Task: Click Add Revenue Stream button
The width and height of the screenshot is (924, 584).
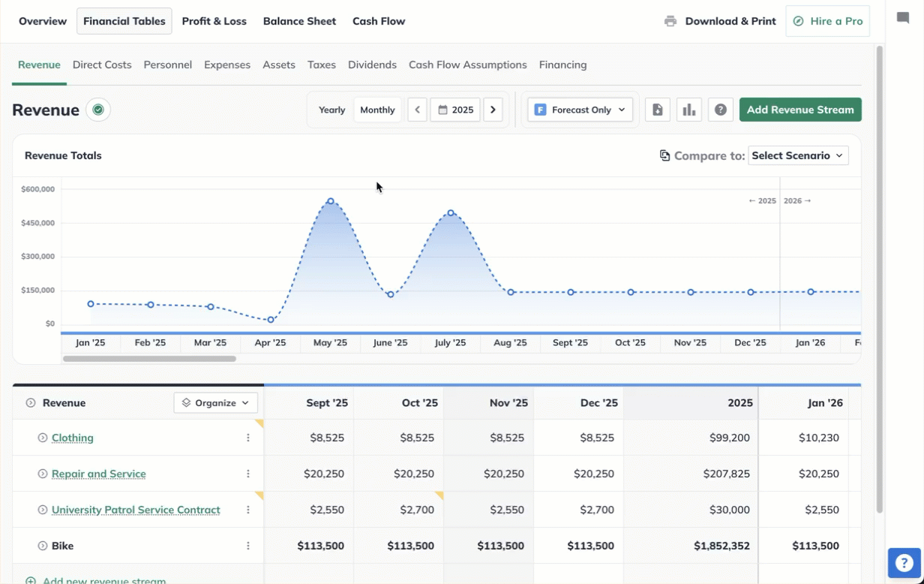Action: coord(800,110)
